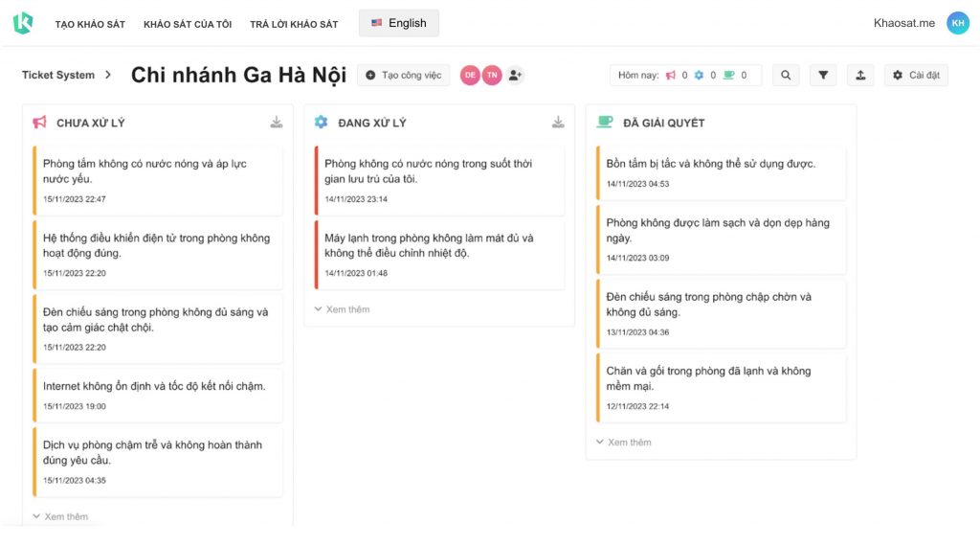Click the CHƯA XỬ LÝ megaphone icon
The height and width of the screenshot is (546, 980).
(x=39, y=122)
